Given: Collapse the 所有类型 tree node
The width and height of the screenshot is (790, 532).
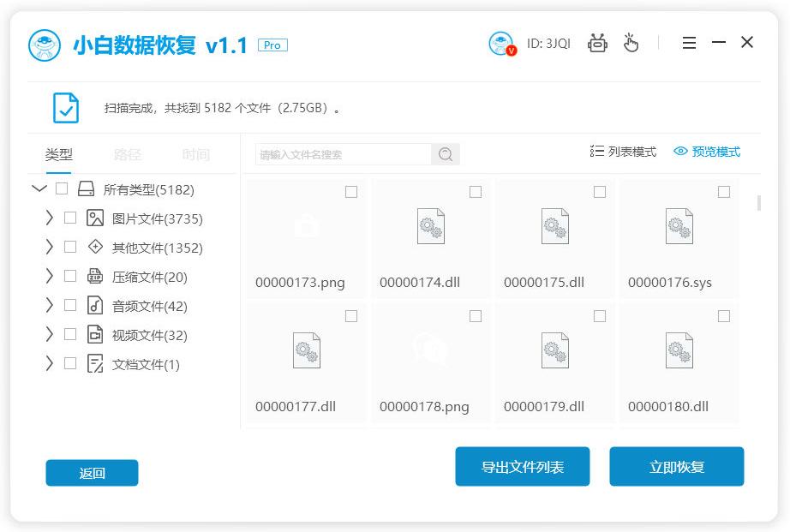Looking at the screenshot, I should point(39,189).
